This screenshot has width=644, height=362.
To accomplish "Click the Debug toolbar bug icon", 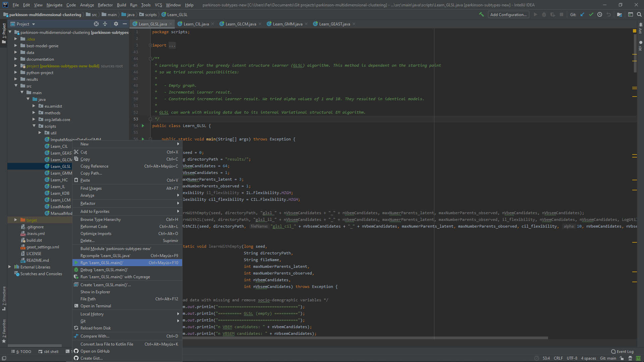I will [544, 14].
